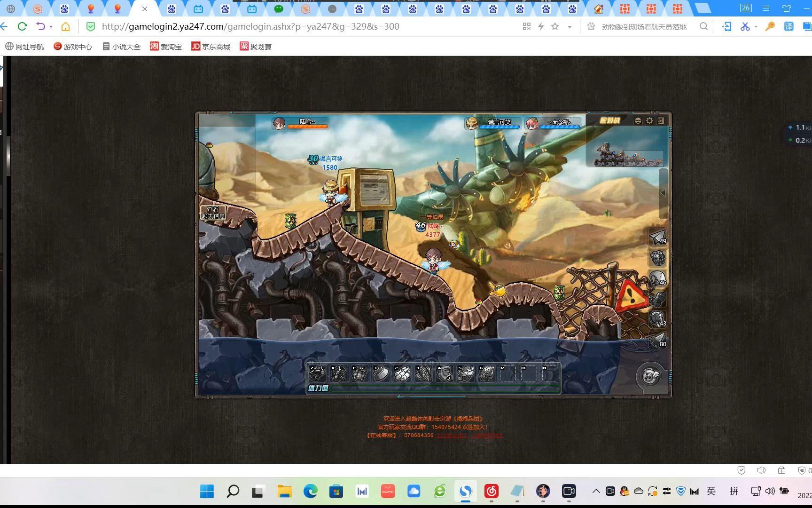Expand the scissors tool dropdown arrow
This screenshot has width=812, height=508.
point(756,27)
